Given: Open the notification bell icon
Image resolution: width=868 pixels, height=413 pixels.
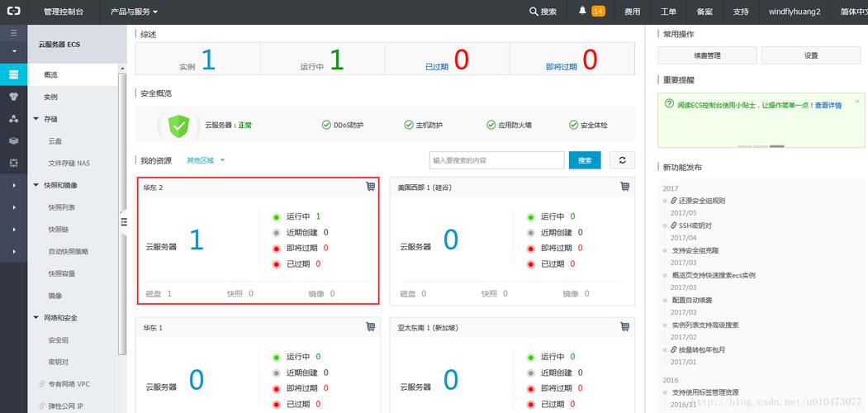Looking at the screenshot, I should click(x=582, y=11).
